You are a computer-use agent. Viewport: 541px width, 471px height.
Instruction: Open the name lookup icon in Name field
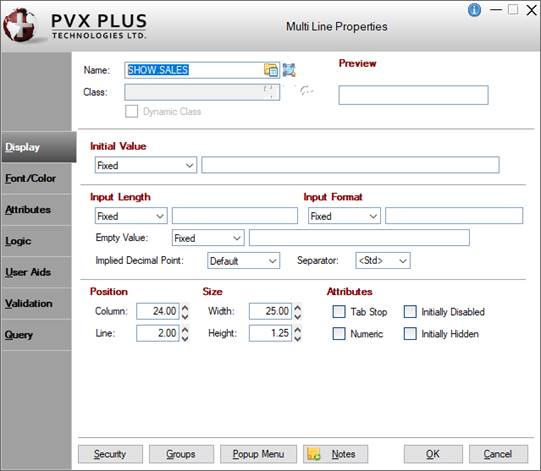(x=271, y=70)
